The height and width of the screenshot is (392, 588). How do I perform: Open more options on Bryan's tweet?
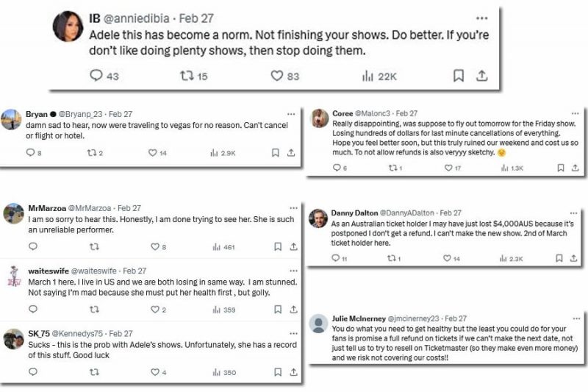tap(291, 114)
